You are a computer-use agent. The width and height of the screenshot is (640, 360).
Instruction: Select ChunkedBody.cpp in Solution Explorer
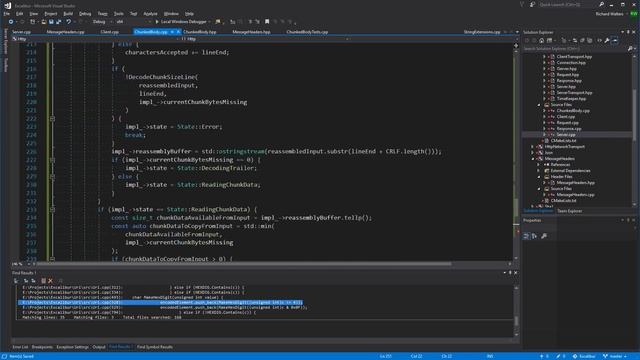pyautogui.click(x=573, y=111)
